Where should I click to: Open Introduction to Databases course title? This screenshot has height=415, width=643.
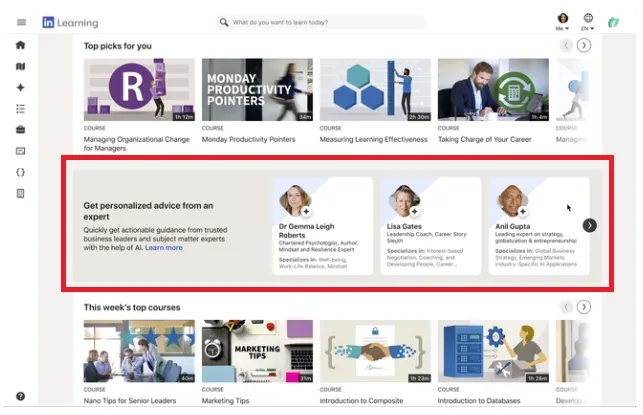pos(479,401)
